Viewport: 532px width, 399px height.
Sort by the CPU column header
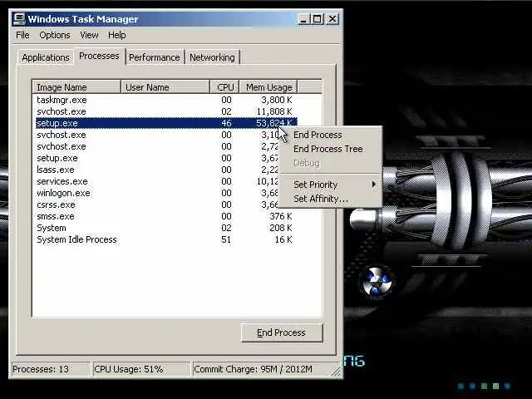click(x=225, y=86)
